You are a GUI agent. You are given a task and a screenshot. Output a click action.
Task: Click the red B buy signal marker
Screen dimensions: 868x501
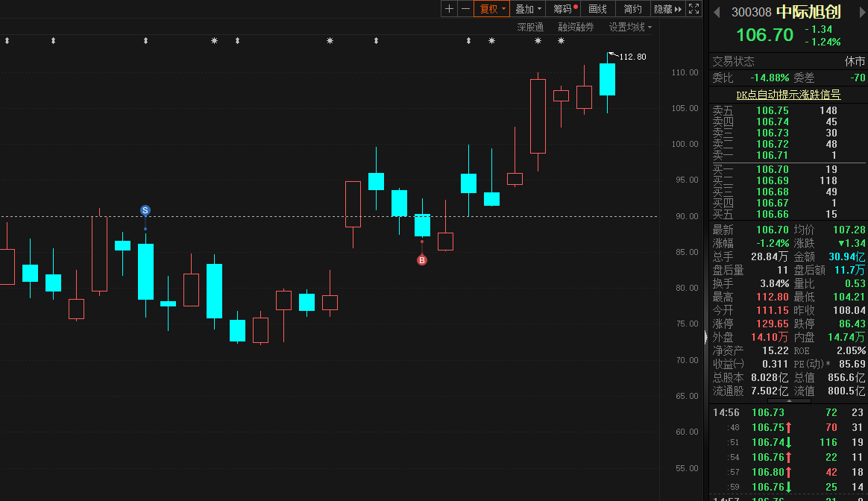tap(422, 260)
